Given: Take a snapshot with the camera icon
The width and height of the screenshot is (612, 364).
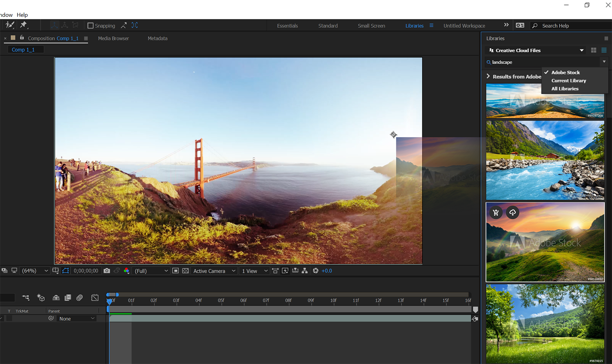Looking at the screenshot, I should coord(107,271).
